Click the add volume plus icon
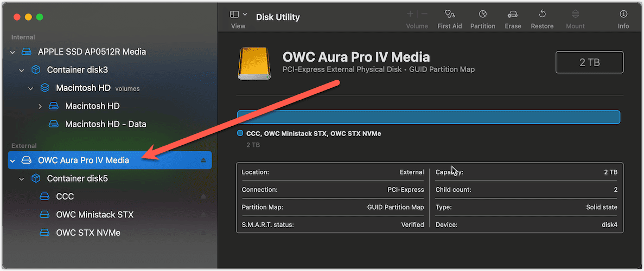Viewport: 644px width, 271px height. coord(410,14)
